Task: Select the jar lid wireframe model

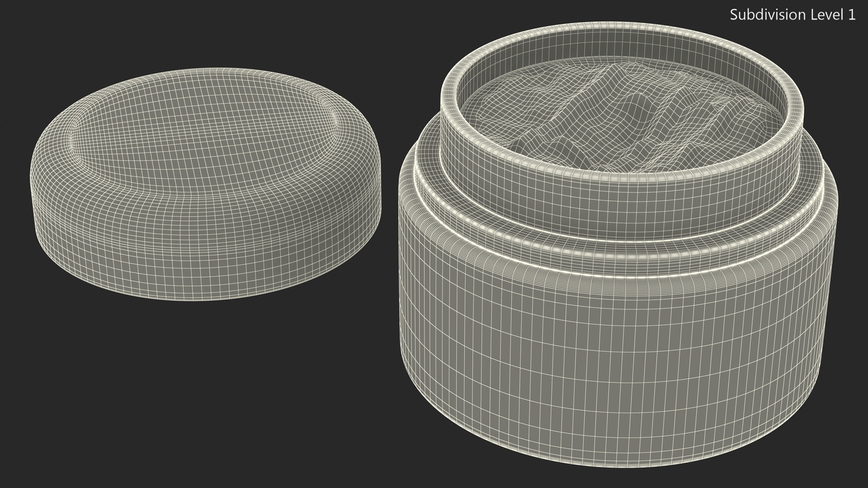Action: pyautogui.click(x=206, y=184)
